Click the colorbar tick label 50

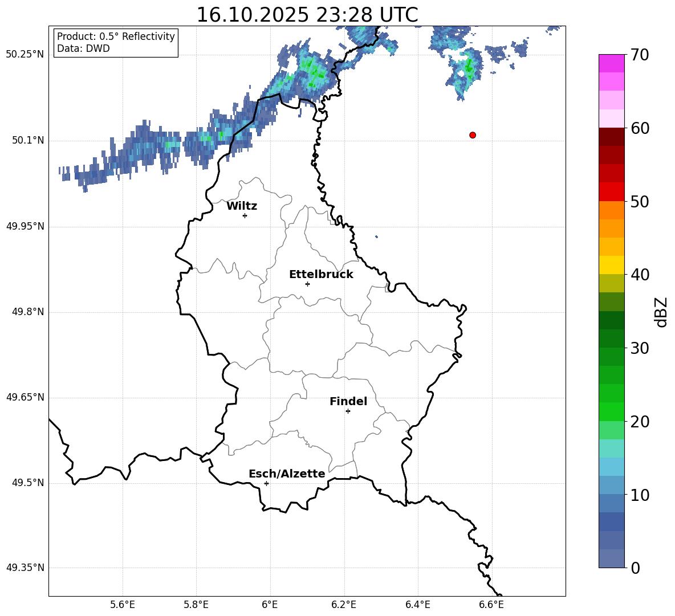640,201
